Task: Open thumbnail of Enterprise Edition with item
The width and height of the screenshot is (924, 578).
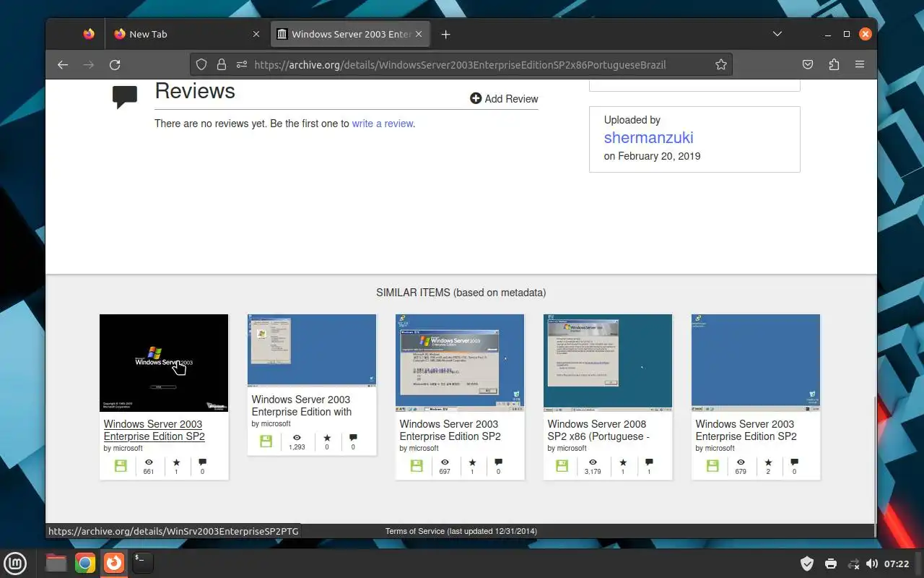Action: (x=312, y=350)
